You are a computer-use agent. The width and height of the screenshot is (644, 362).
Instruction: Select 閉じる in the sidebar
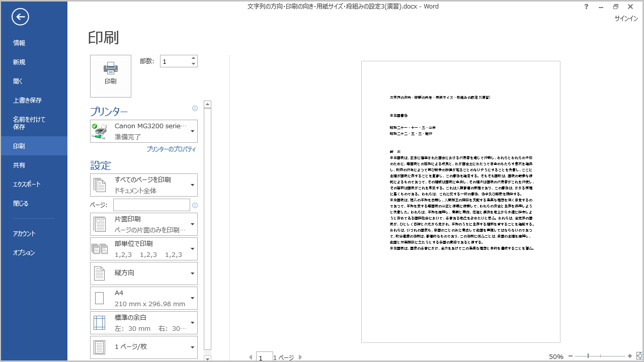34,204
